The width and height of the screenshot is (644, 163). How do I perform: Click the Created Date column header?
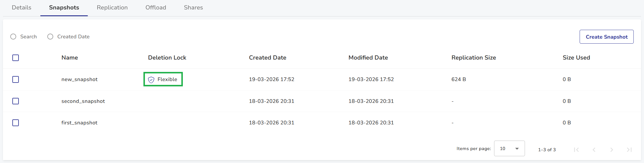pyautogui.click(x=267, y=58)
